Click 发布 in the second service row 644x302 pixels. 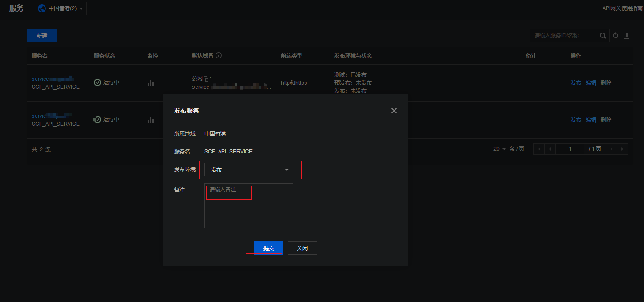point(576,120)
